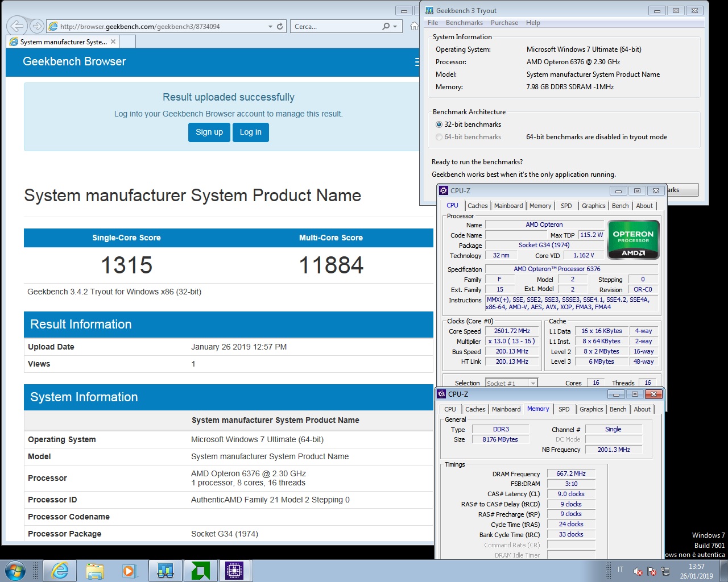Viewport: 728px width, 582px height.
Task: Open address bar URL history dropdown
Action: (270, 26)
